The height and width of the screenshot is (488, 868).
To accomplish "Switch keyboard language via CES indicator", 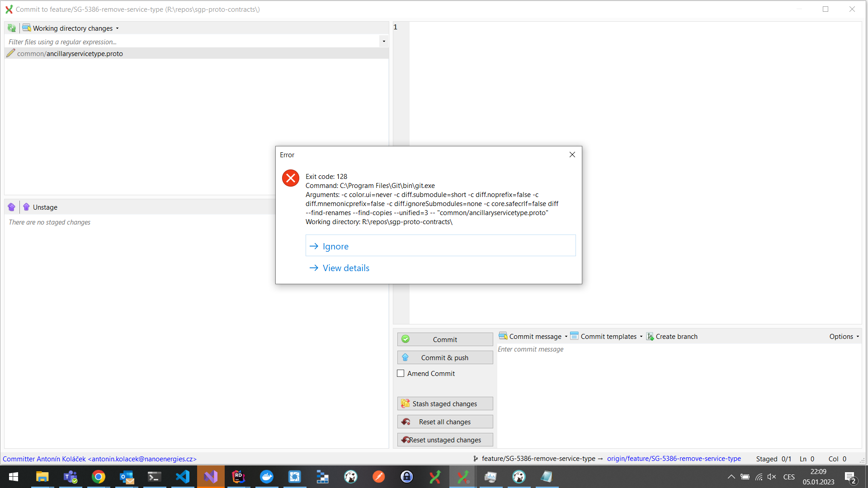I will click(x=789, y=477).
